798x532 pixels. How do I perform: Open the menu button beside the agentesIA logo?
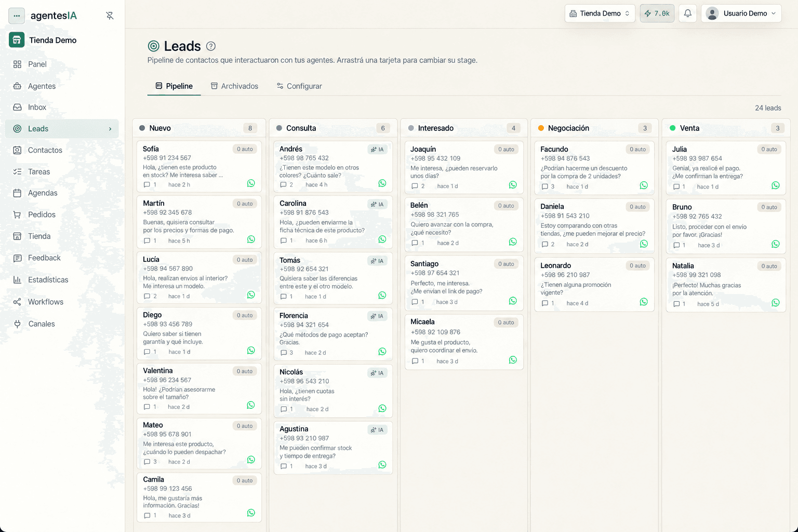pos(17,16)
